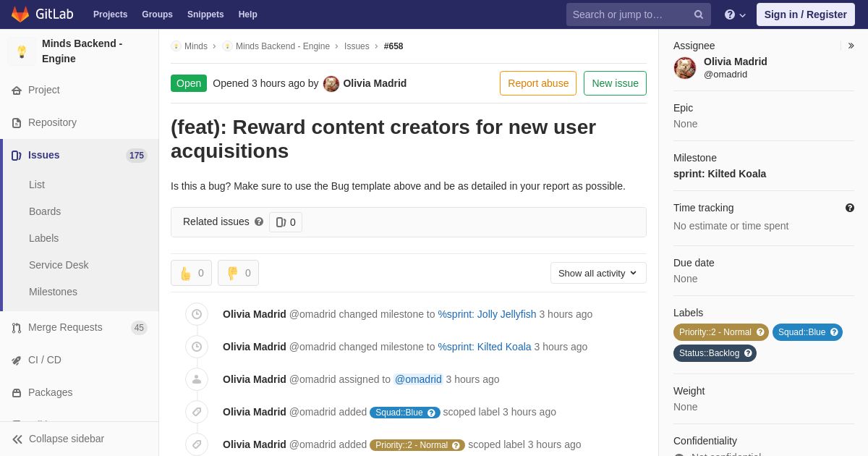
Task: Click the New issue button
Action: tap(615, 83)
